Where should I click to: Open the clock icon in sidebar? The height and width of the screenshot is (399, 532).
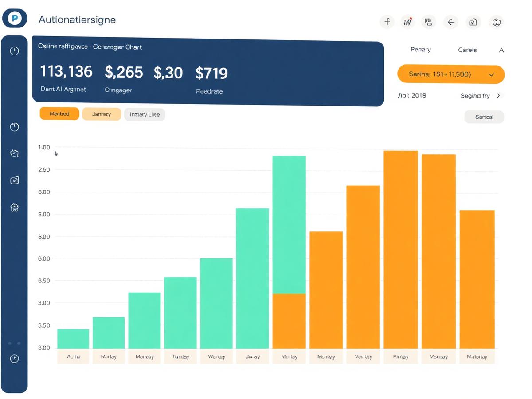[15, 51]
